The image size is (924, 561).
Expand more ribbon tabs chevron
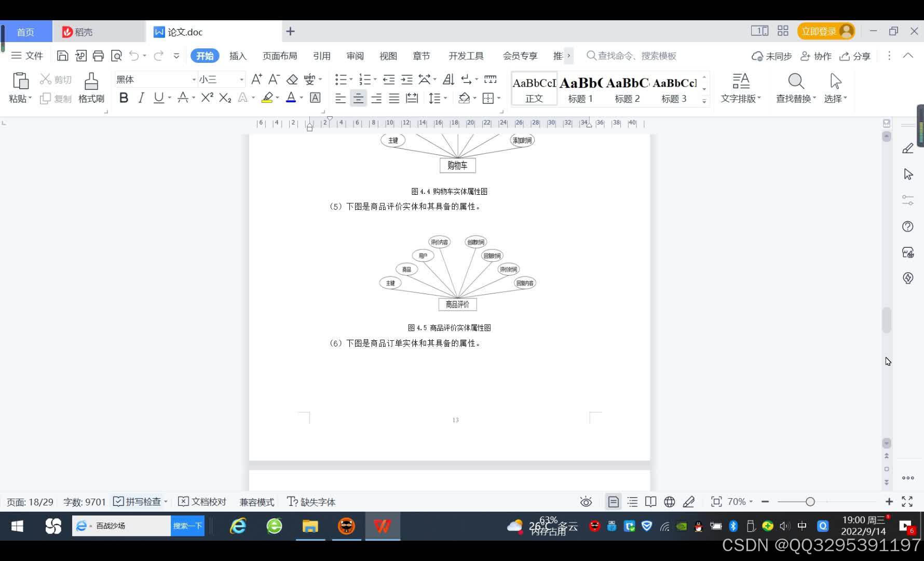point(569,56)
